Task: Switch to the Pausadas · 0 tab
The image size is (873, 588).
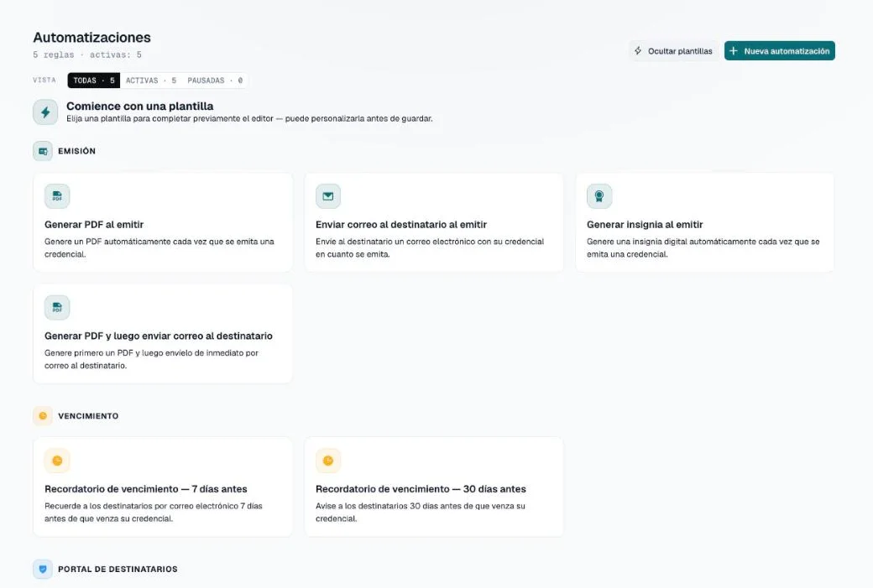Action: (215, 81)
